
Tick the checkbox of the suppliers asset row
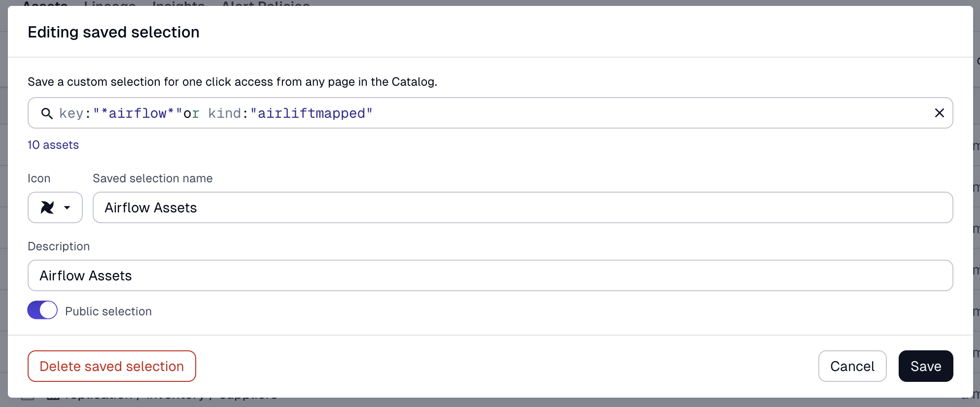click(28, 398)
